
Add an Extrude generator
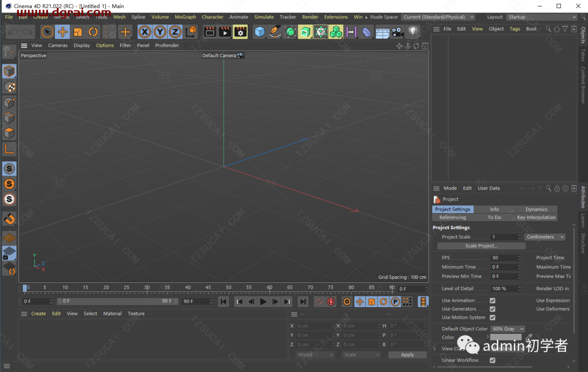pyautogui.click(x=305, y=32)
